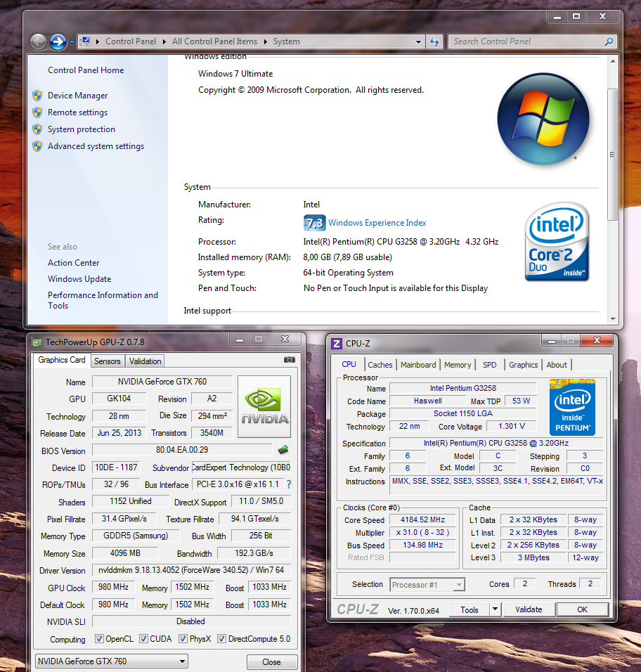Toggle the PhysX checkbox

coord(183,639)
